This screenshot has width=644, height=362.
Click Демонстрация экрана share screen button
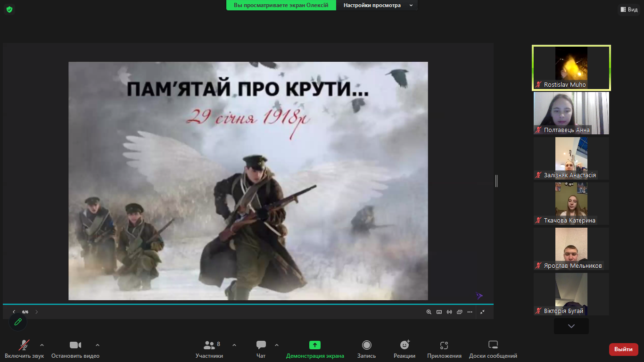315,349
